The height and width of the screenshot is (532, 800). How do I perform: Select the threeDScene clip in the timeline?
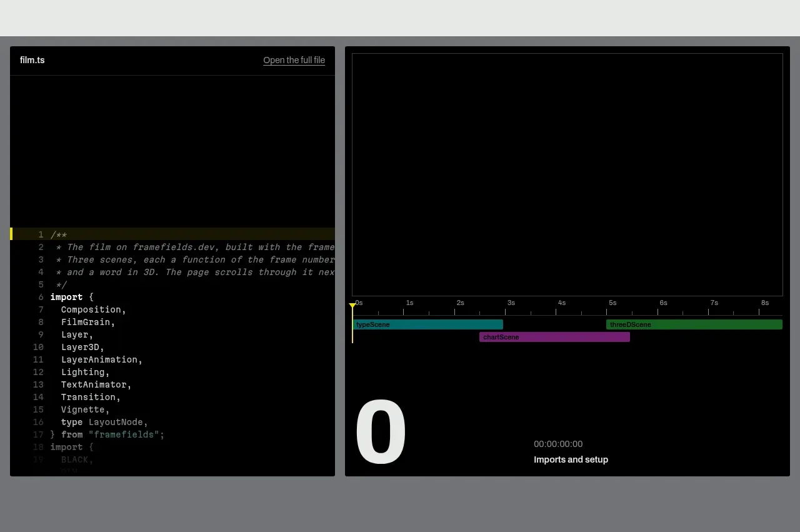click(694, 324)
